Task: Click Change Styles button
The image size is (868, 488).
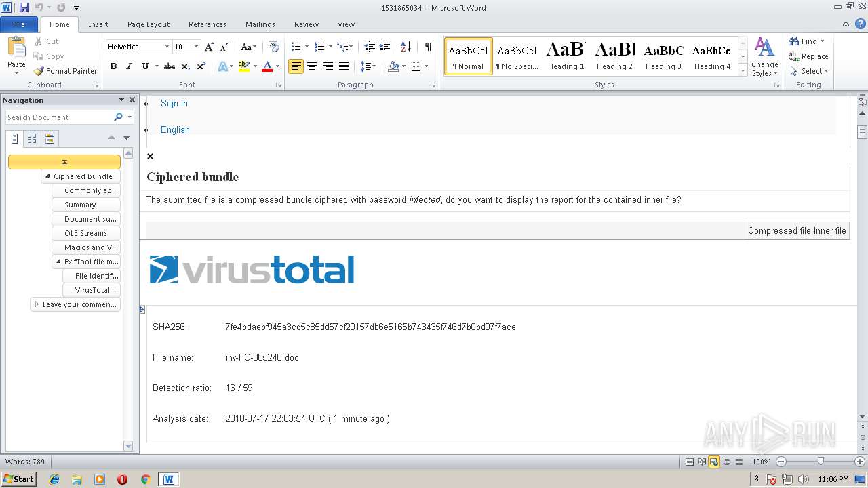Action: point(764,57)
